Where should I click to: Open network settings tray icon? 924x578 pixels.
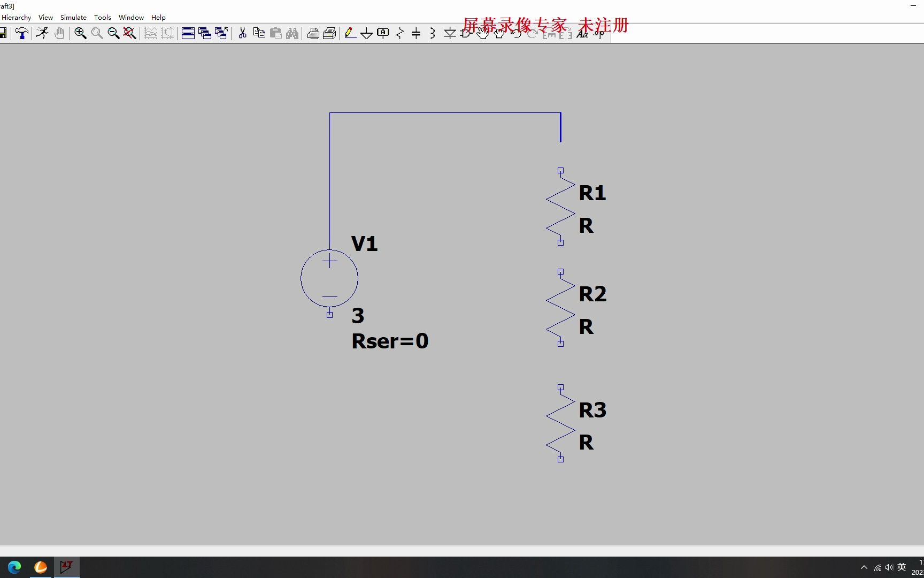(877, 567)
